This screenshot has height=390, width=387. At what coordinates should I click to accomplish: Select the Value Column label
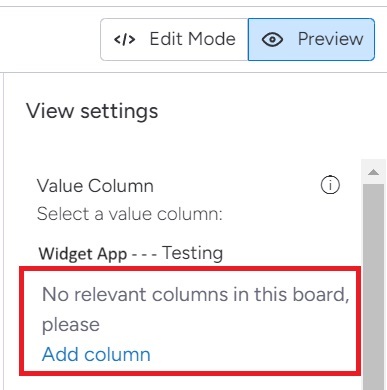point(95,186)
